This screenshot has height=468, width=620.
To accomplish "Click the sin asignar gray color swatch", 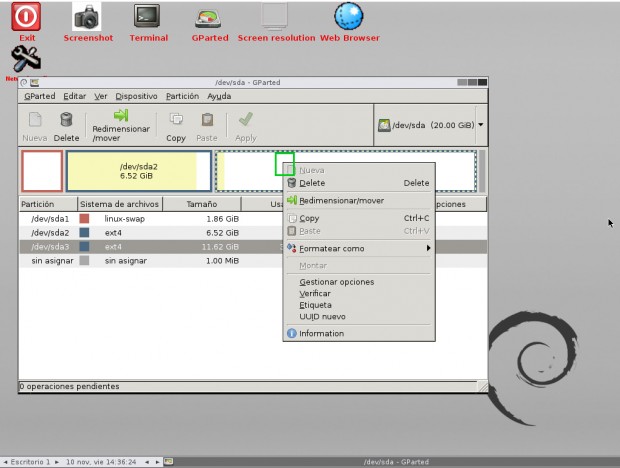I will (x=84, y=260).
